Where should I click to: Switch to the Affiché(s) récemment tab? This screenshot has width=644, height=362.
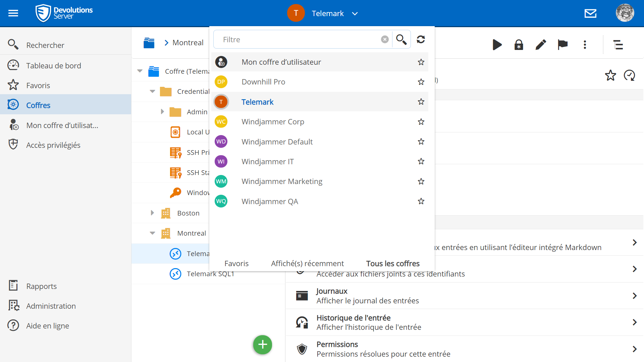tap(307, 263)
